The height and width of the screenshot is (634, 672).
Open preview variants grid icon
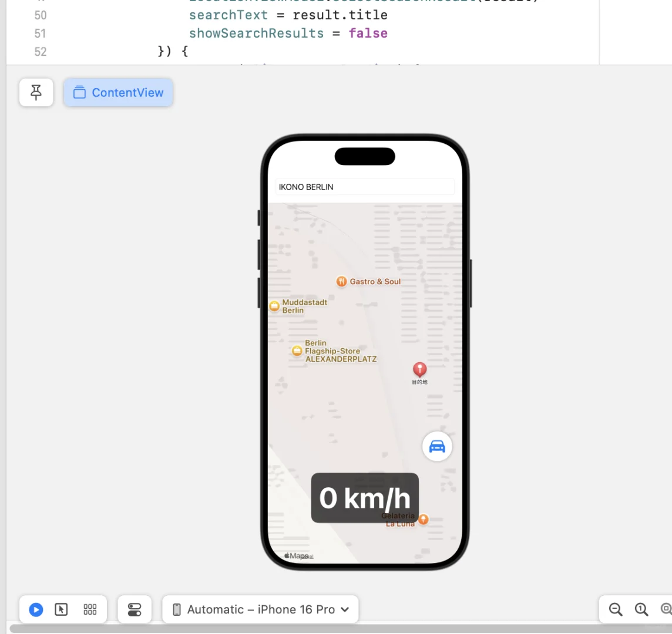[89, 609]
